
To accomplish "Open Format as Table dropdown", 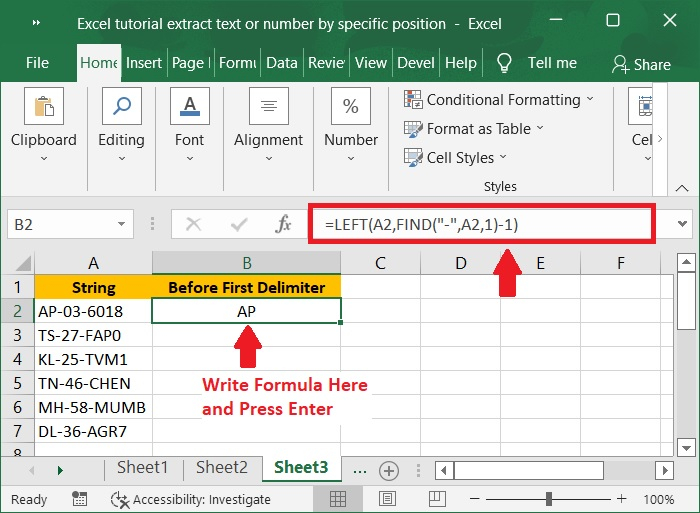I will point(474,129).
